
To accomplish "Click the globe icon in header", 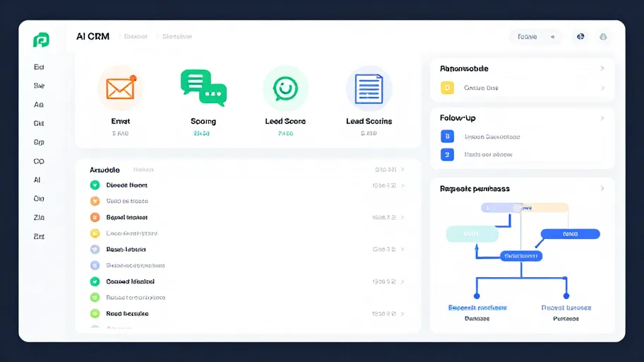I will (580, 37).
